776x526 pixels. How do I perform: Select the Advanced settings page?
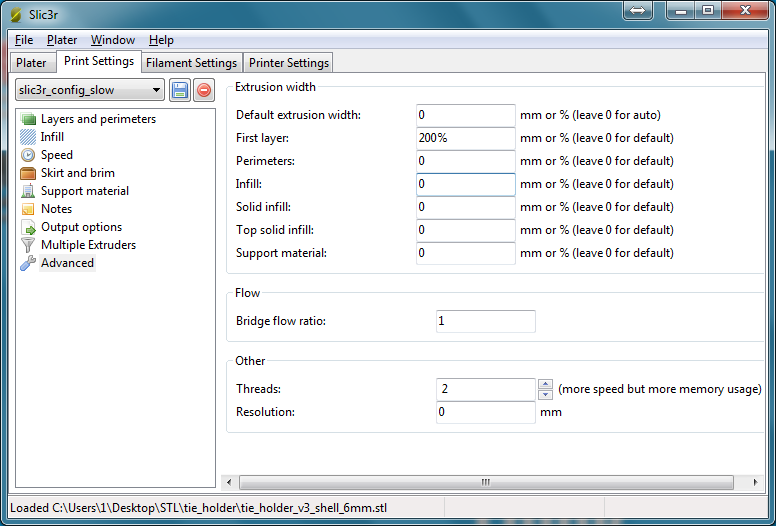pos(67,263)
